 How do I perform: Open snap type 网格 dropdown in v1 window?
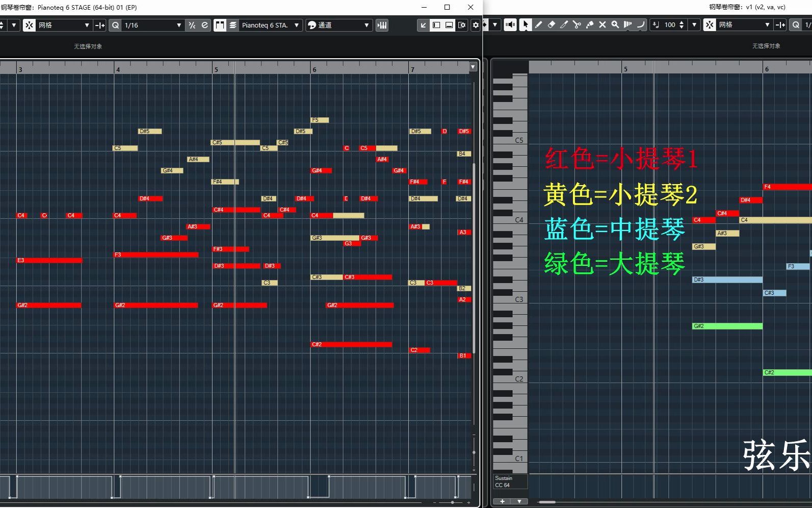(744, 24)
